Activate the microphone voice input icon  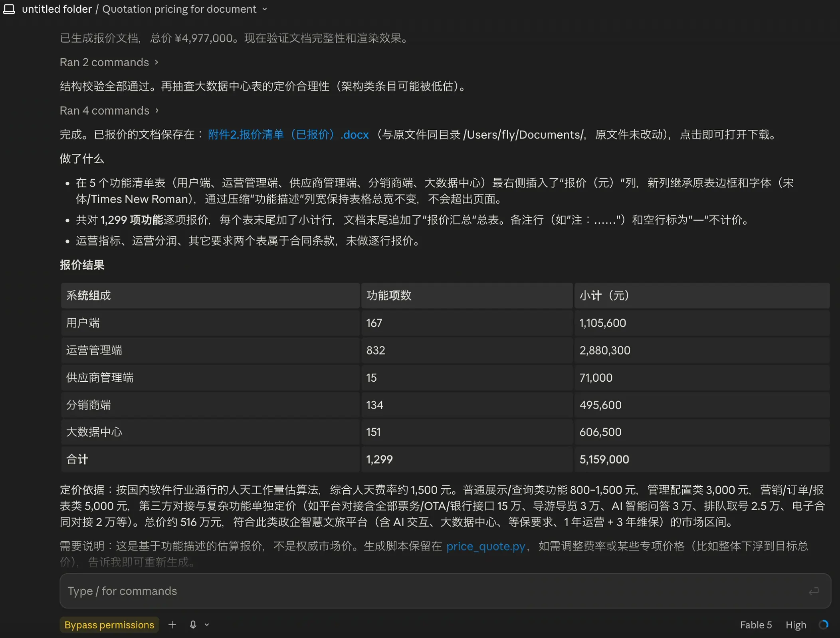[193, 625]
